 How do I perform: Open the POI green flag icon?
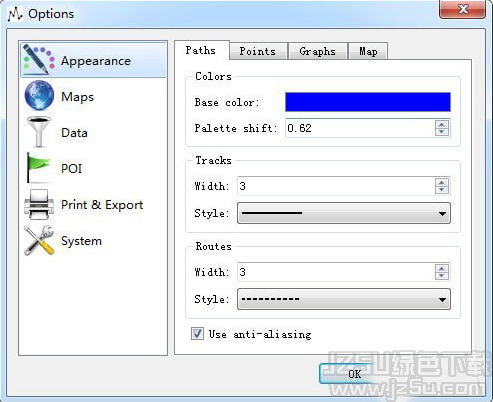[x=39, y=168]
